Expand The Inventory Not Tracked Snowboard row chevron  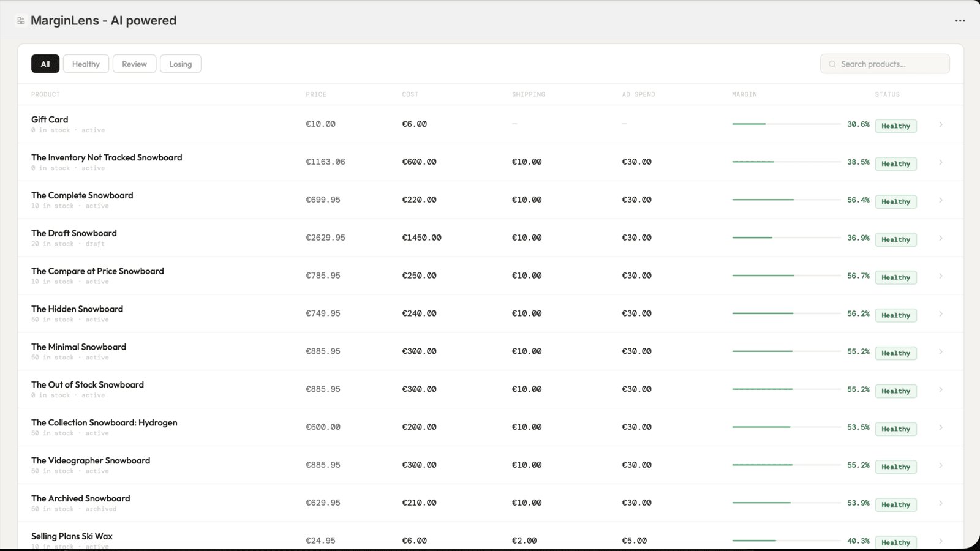point(941,162)
